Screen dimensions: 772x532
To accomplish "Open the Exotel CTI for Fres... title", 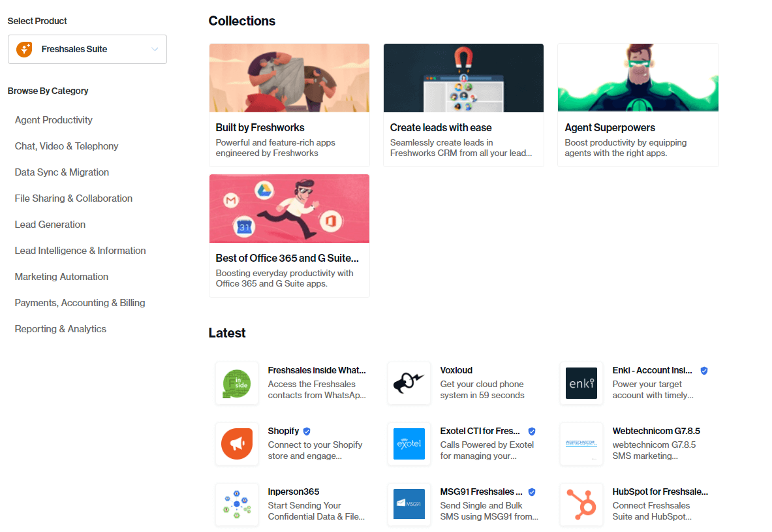I will tap(480, 431).
